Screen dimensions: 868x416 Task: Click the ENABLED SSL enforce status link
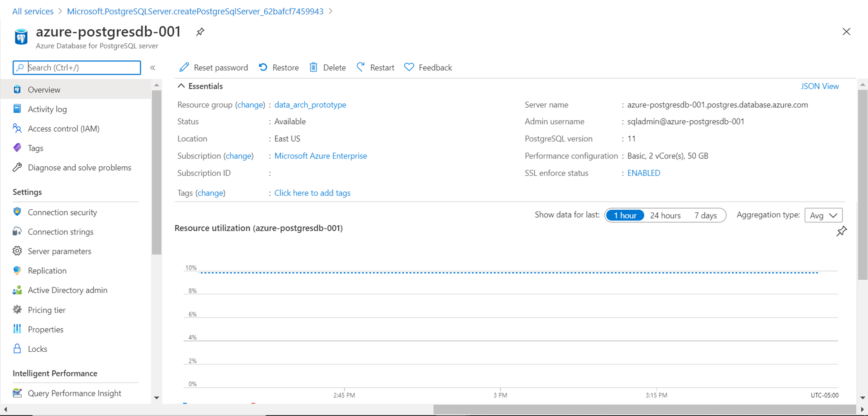(x=644, y=173)
